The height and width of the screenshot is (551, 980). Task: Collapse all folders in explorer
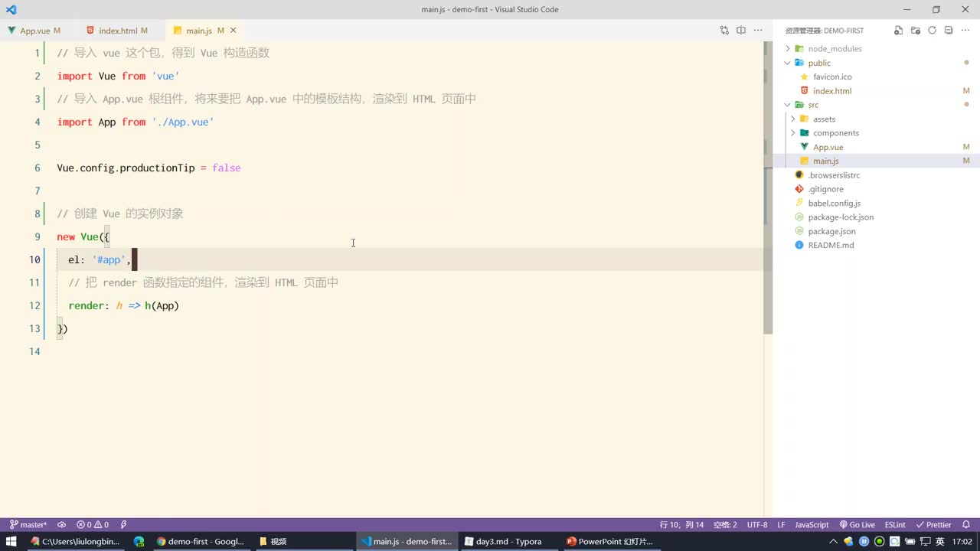(x=949, y=31)
